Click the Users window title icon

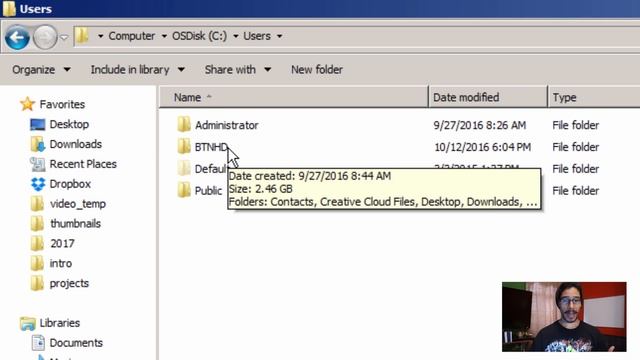tap(9, 9)
